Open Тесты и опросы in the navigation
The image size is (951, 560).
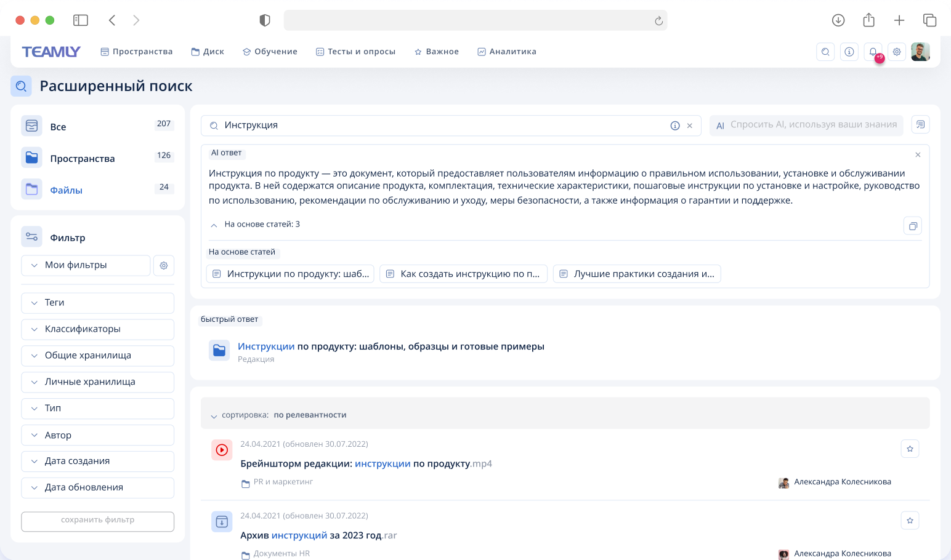355,52
